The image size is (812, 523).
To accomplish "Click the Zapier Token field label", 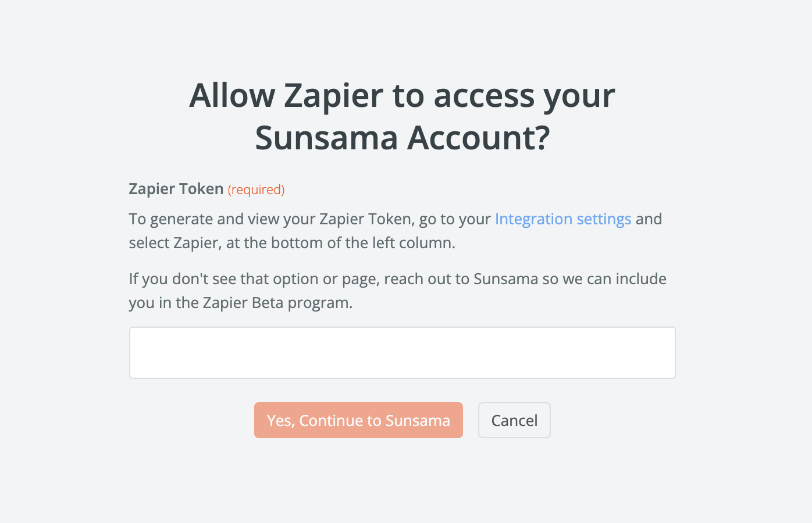I will point(176,189).
